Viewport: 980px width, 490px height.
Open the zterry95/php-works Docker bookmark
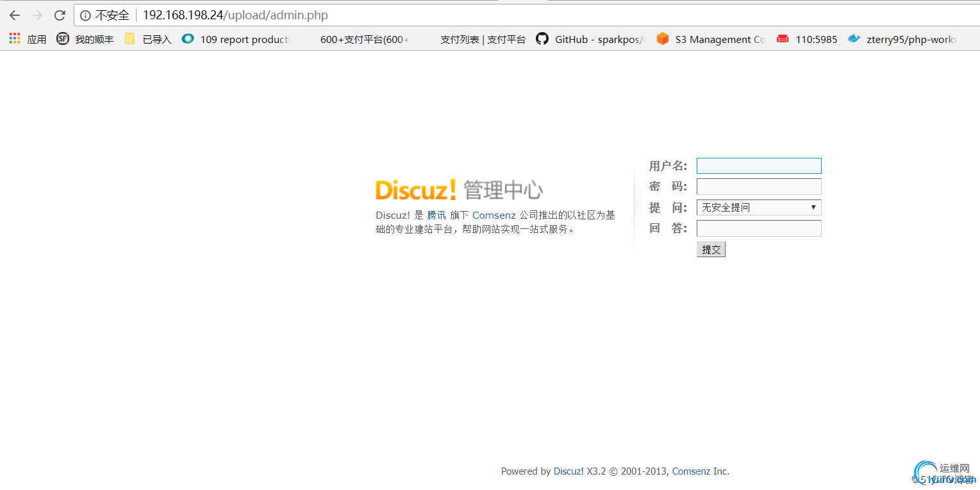click(x=902, y=39)
